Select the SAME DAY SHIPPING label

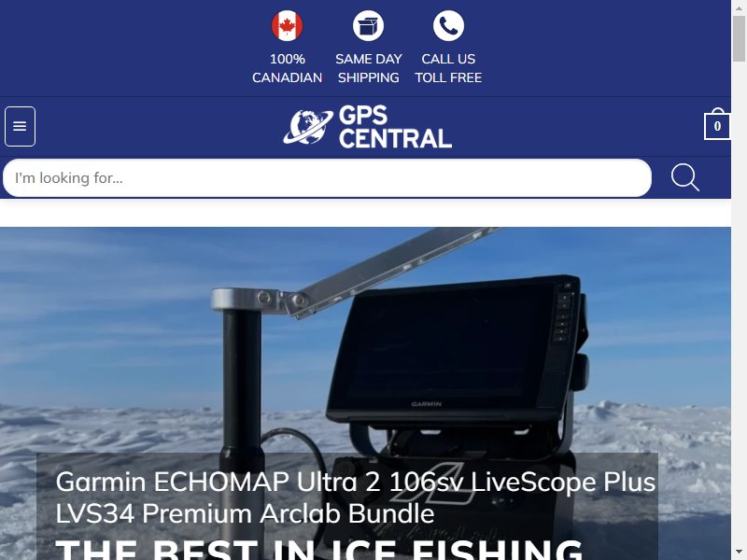coord(368,68)
